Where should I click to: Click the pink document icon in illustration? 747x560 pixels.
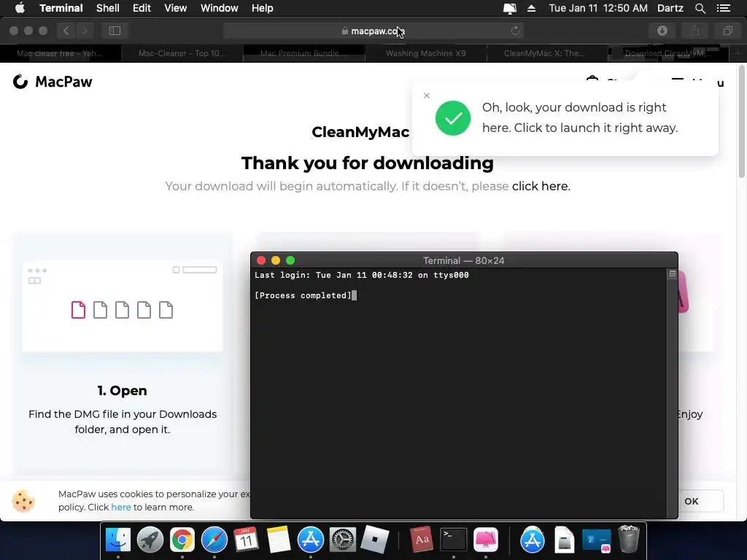[78, 310]
